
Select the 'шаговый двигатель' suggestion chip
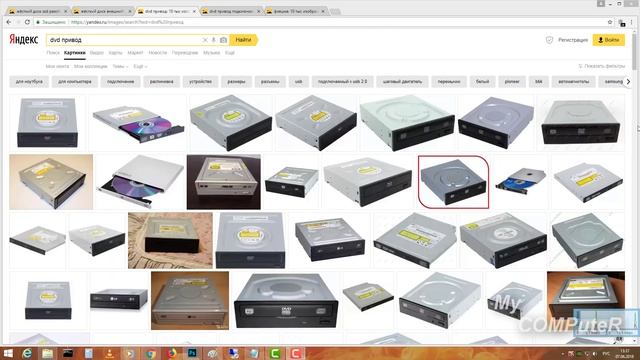tap(402, 82)
